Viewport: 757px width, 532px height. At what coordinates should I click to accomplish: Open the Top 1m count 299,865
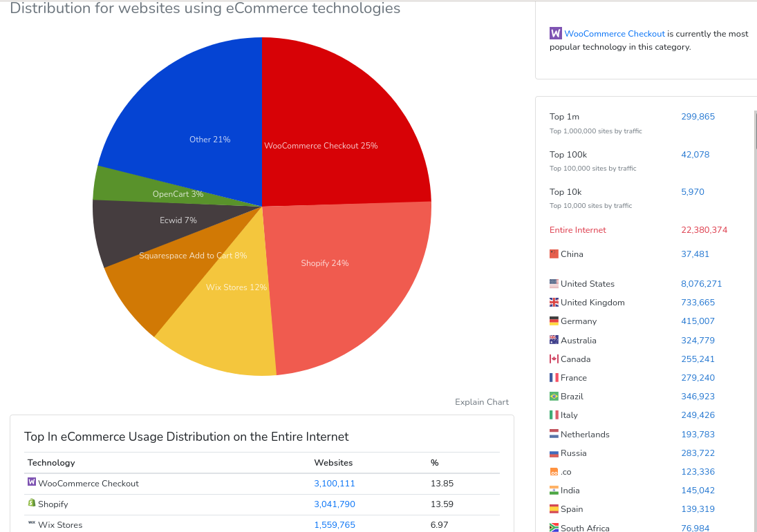pyautogui.click(x=698, y=117)
